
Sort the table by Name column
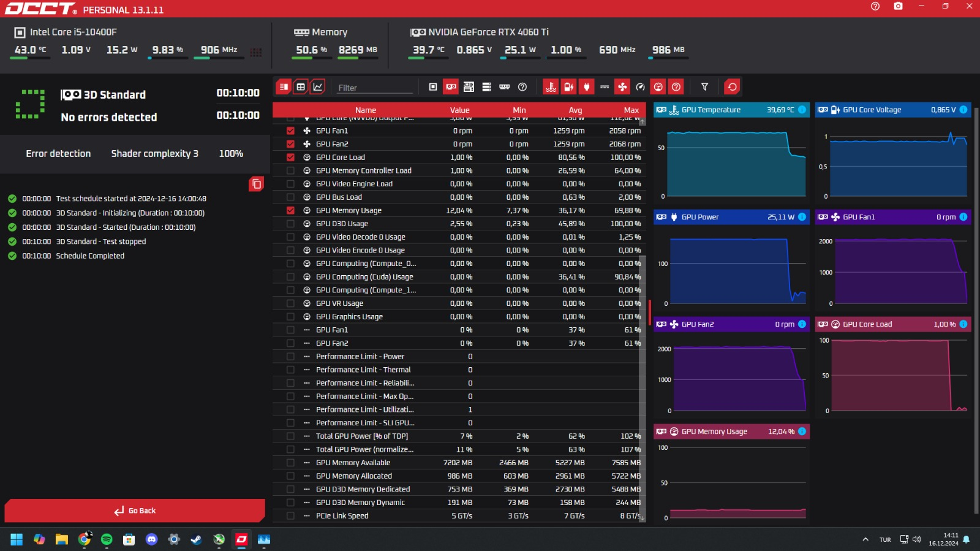click(x=366, y=110)
